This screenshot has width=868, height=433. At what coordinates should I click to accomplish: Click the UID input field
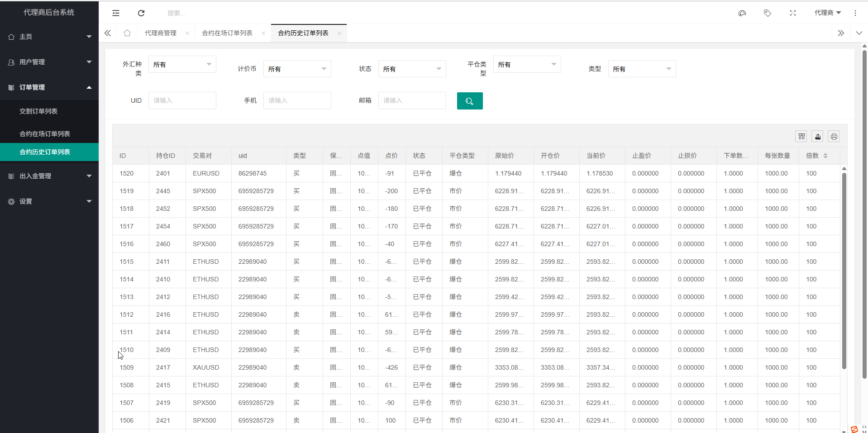(x=182, y=100)
